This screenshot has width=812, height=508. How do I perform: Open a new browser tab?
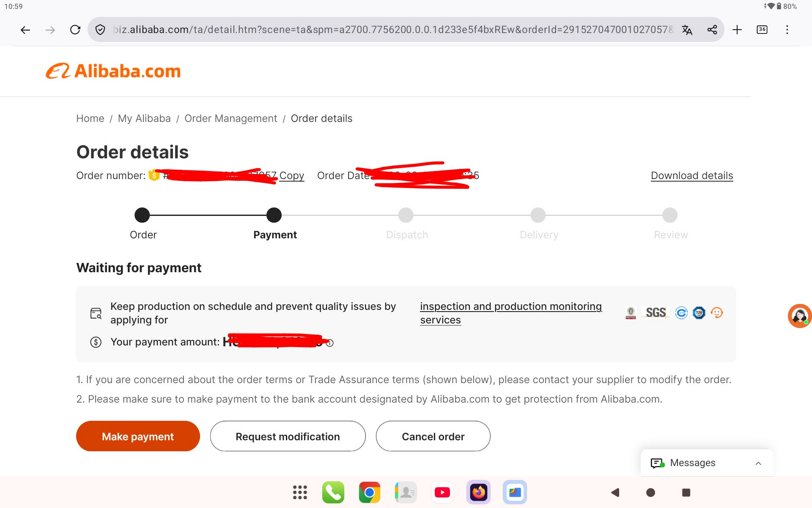[x=737, y=30]
